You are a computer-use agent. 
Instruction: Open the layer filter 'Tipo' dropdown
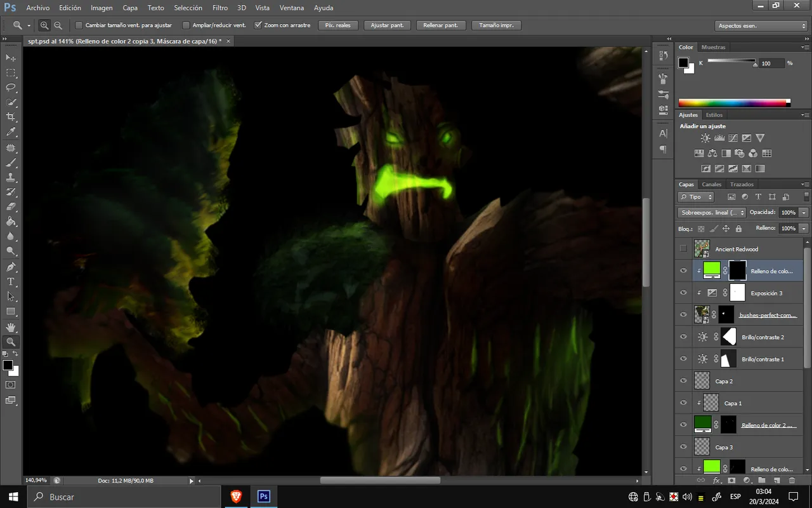tap(696, 197)
